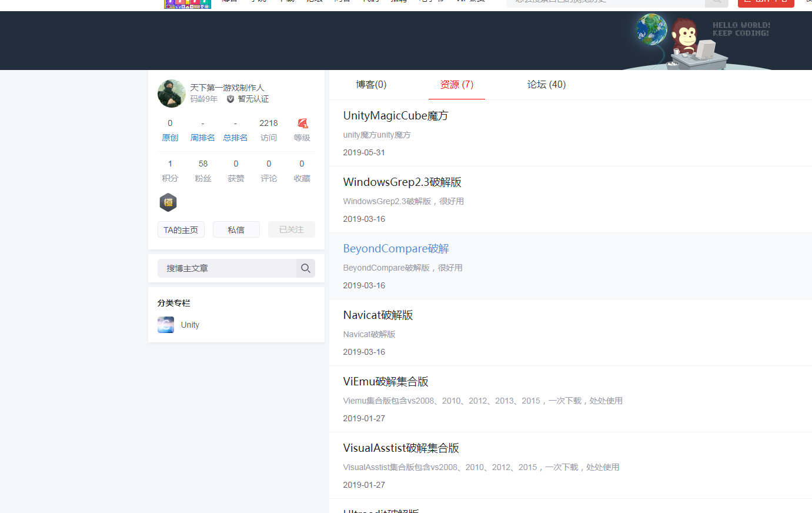Click the 原创 stat label
Image resolution: width=812 pixels, height=513 pixels.
tap(170, 138)
